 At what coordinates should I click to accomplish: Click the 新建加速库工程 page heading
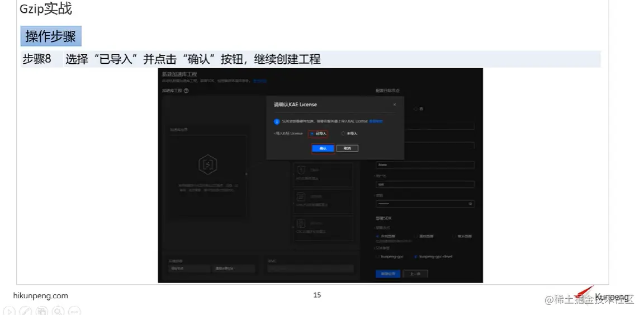pyautogui.click(x=179, y=74)
